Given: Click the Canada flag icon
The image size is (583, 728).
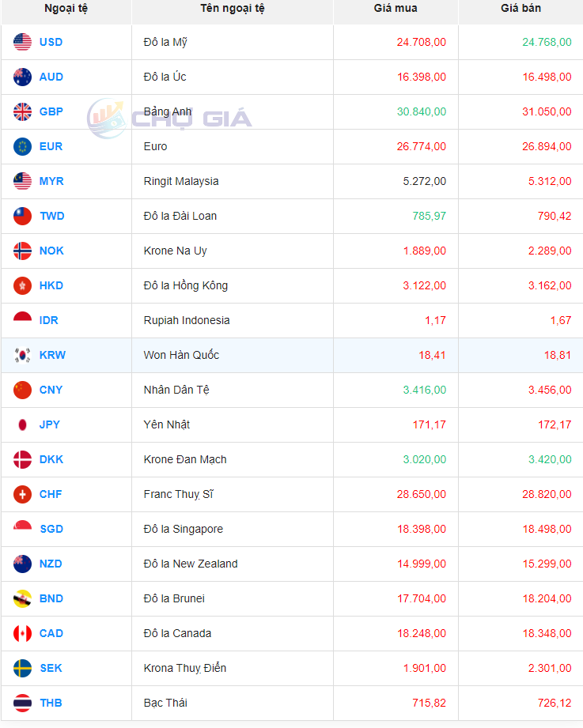Looking at the screenshot, I should [x=22, y=633].
